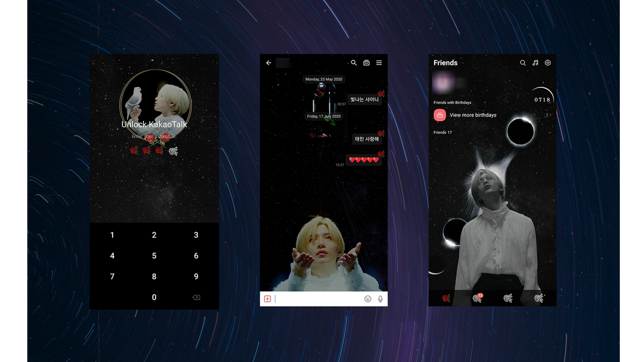This screenshot has width=644, height=362.
Task: Open the chat drawer box icon
Action: pyautogui.click(x=367, y=63)
